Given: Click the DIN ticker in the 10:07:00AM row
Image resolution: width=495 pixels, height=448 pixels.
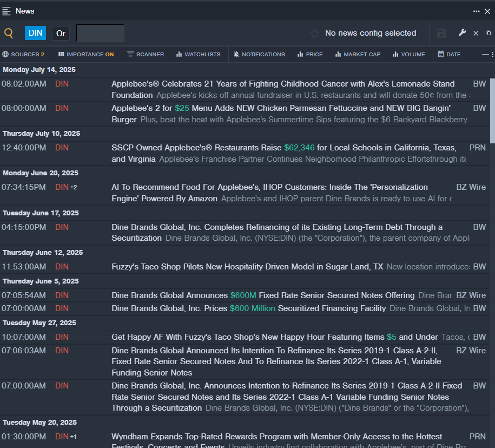Looking at the screenshot, I should [x=62, y=337].
